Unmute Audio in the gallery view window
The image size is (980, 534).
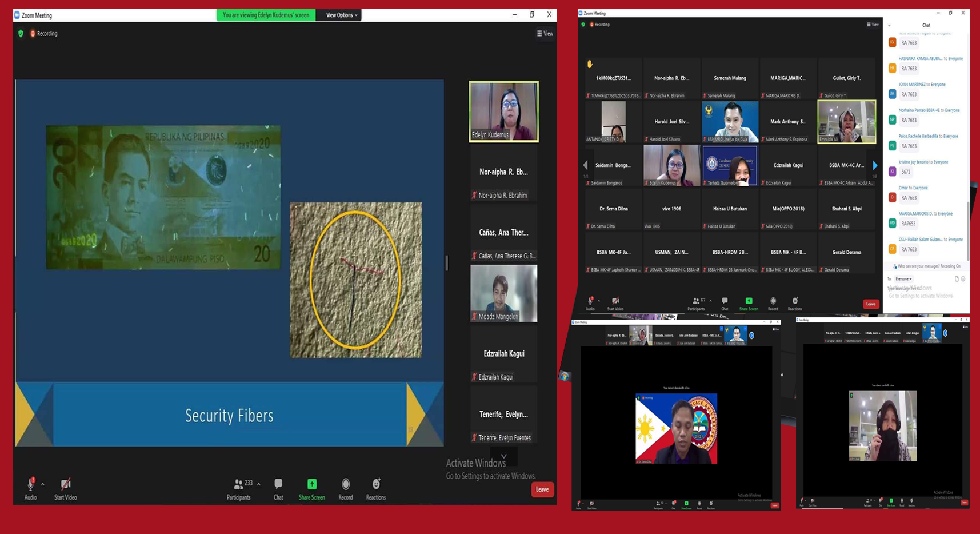590,303
